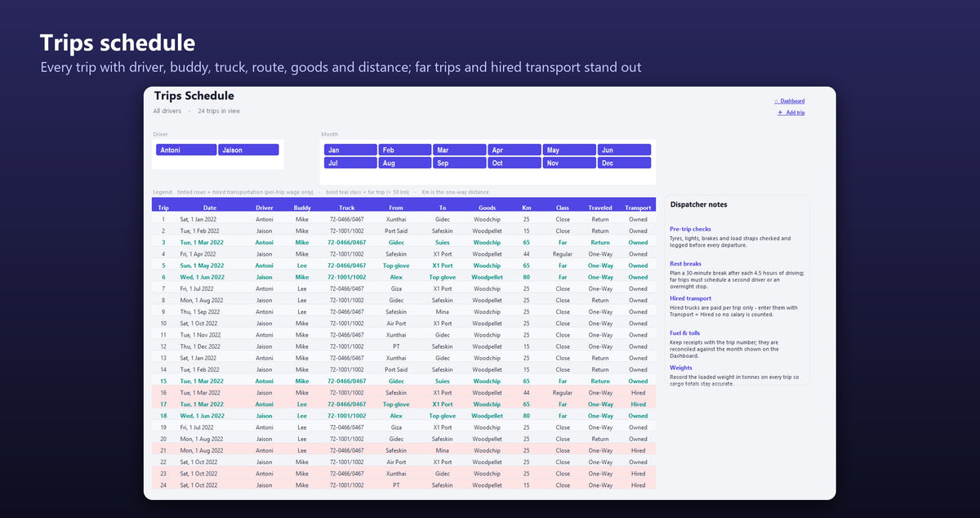Click the Legend line above the table

coord(321,192)
